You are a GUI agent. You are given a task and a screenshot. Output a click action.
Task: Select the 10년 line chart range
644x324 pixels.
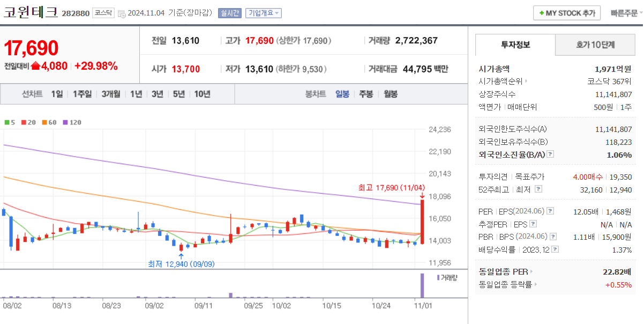pyautogui.click(x=203, y=94)
